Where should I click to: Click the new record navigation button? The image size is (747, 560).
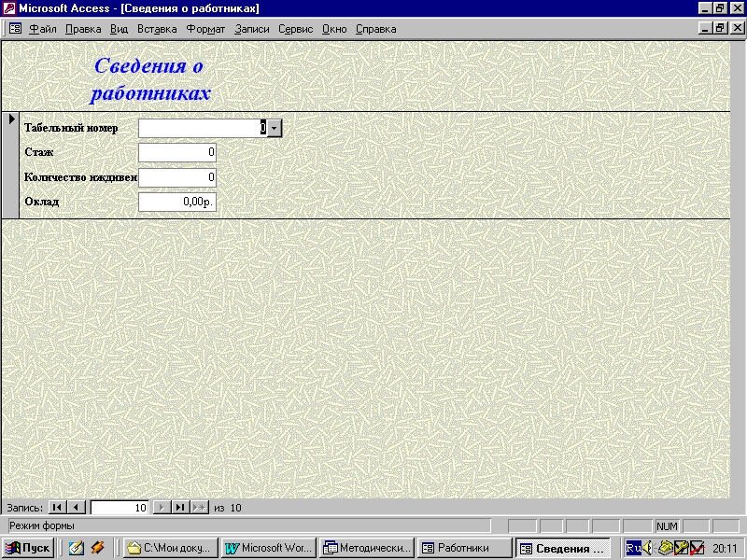[200, 508]
